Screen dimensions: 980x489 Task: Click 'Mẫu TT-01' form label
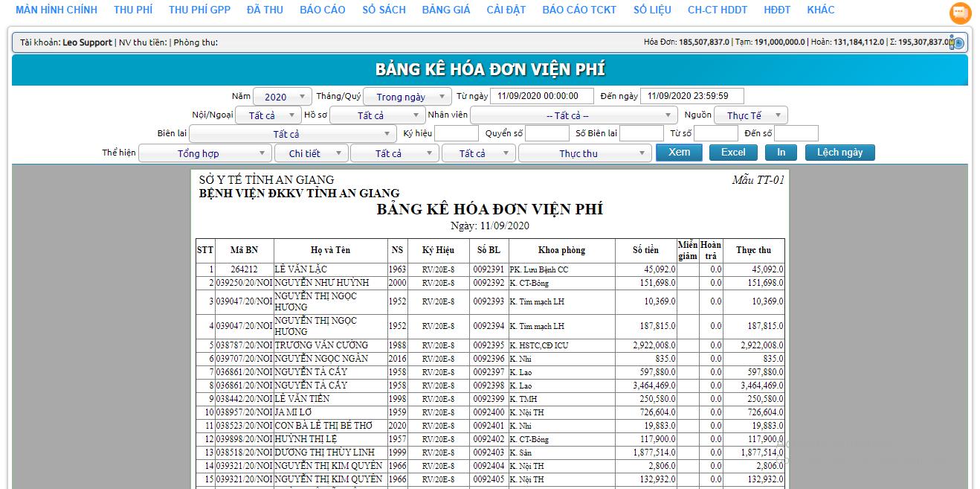pos(758,179)
